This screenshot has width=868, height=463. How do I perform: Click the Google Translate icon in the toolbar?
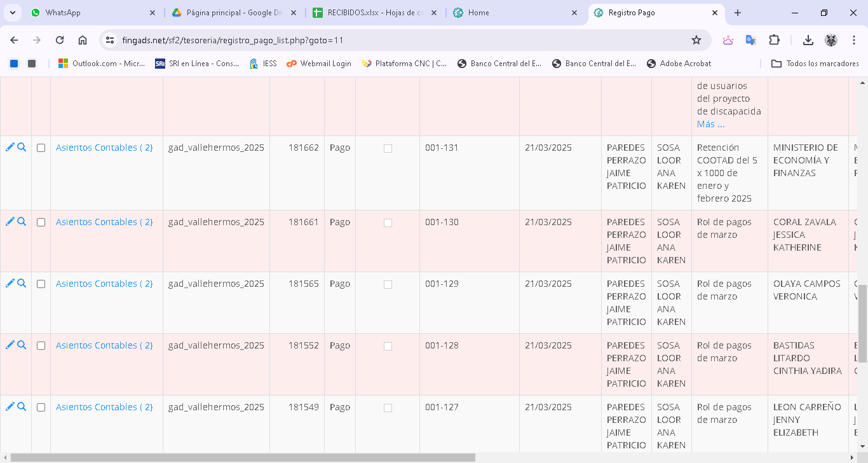coord(750,40)
